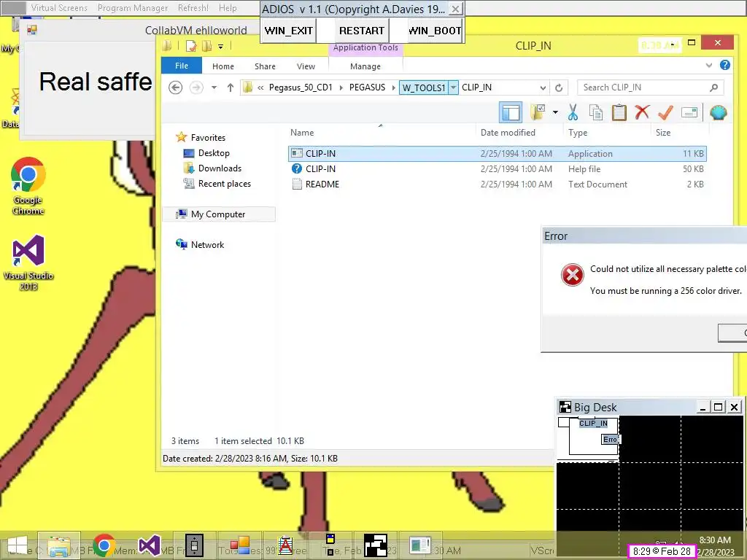The width and height of the screenshot is (747, 560).
Task: Click Visual Studio taskbar icon
Action: click(149, 545)
